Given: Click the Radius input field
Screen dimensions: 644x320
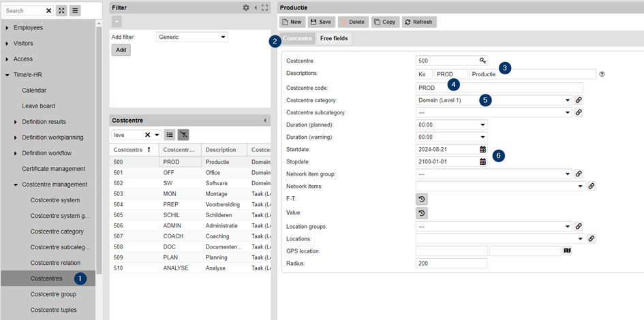Looking at the screenshot, I should point(451,263).
